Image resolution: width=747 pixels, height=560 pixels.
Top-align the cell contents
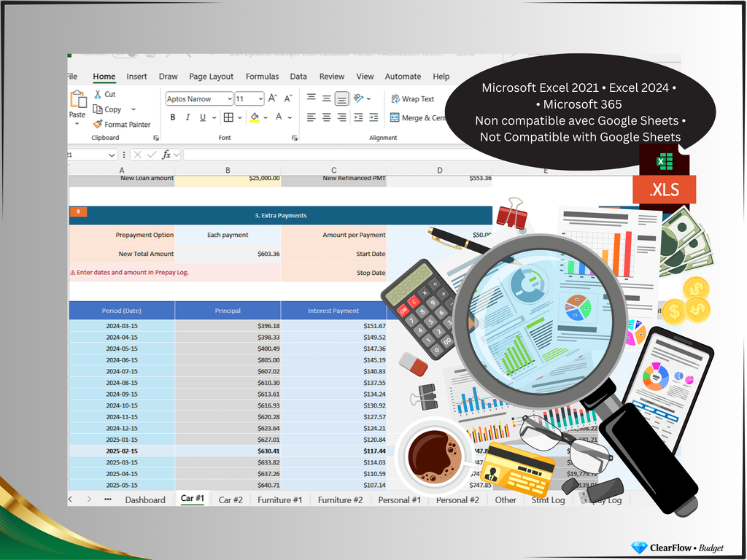(311, 98)
